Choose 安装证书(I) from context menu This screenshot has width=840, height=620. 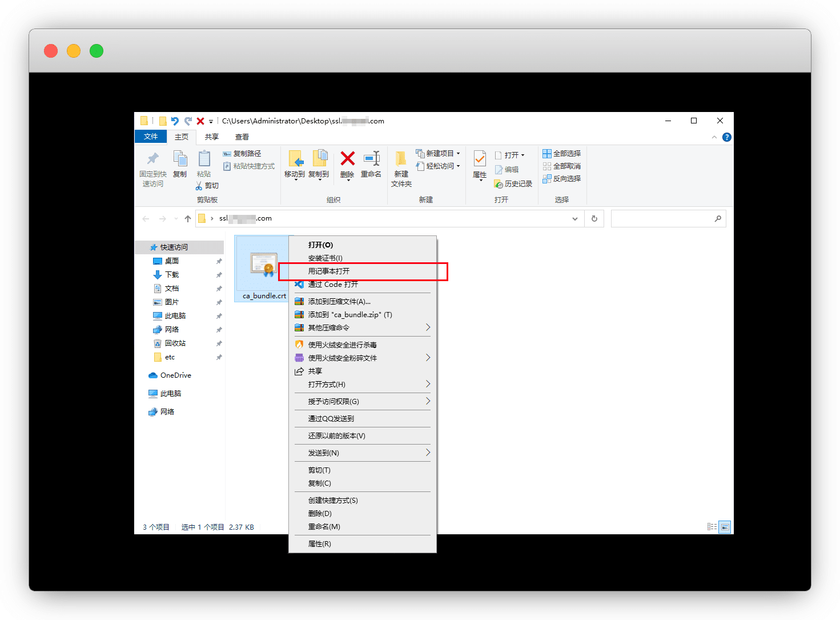click(325, 258)
